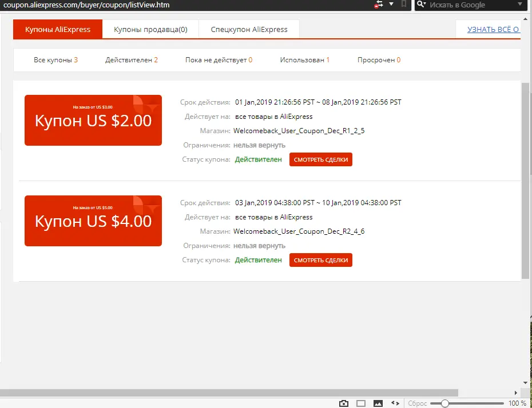532x408 pixels.
Task: Click the vertical page scrollbar thumb
Action: click(525, 181)
